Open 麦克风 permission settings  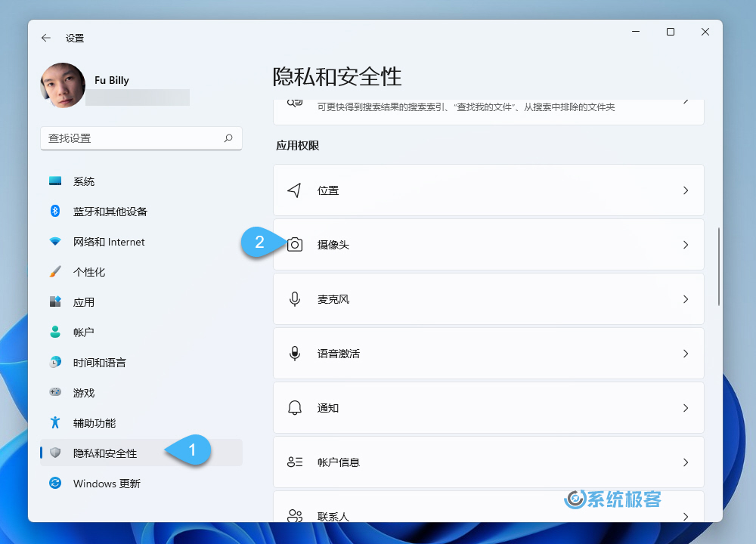click(x=488, y=299)
